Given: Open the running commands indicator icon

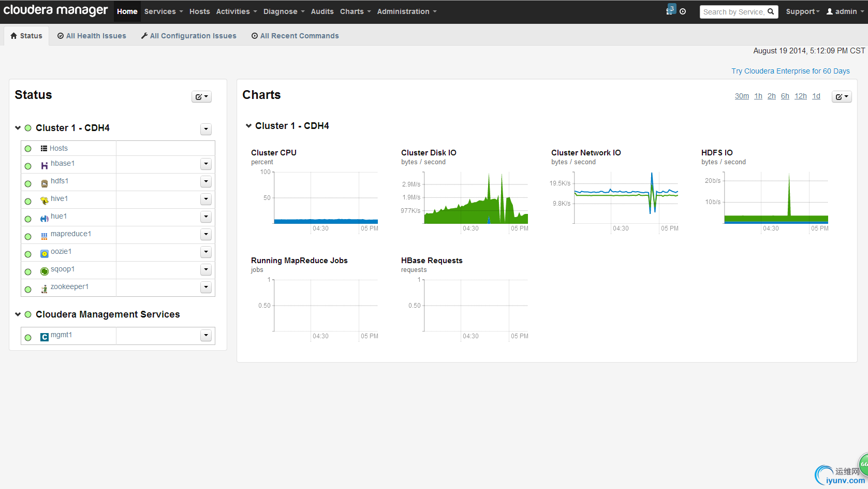Looking at the screenshot, I should coord(683,11).
